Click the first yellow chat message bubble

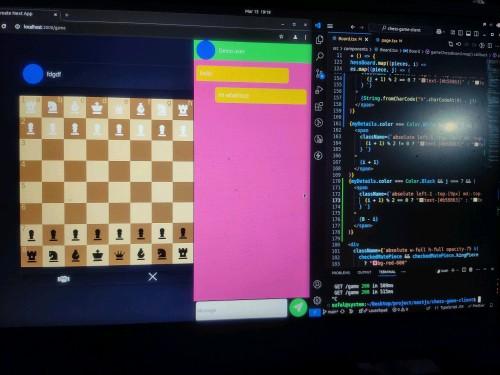point(243,74)
